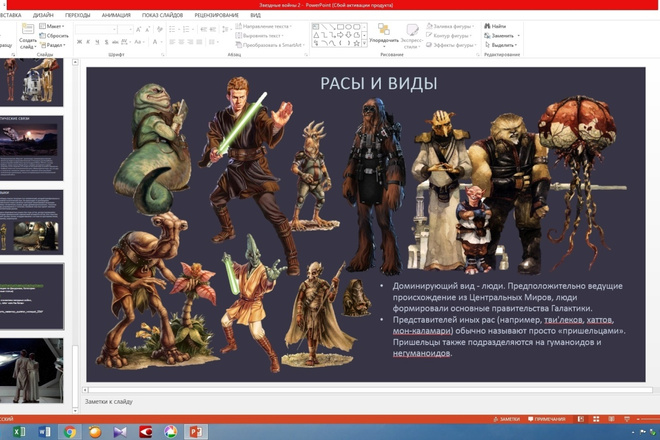Expand the shapes gallery
Screen dimensions: 660x440
point(365,43)
